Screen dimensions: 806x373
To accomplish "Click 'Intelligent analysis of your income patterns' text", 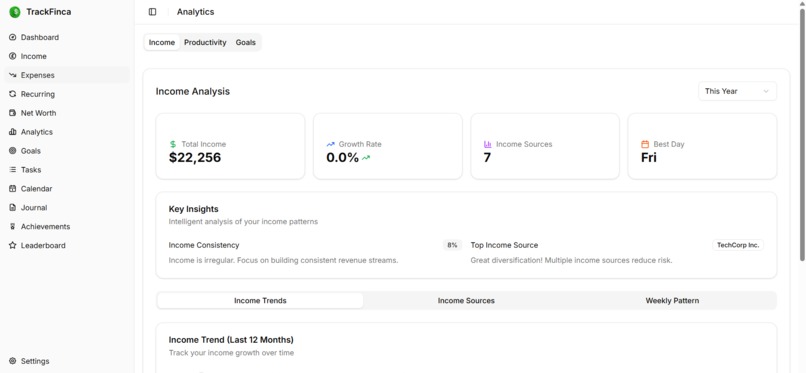I will click(243, 222).
